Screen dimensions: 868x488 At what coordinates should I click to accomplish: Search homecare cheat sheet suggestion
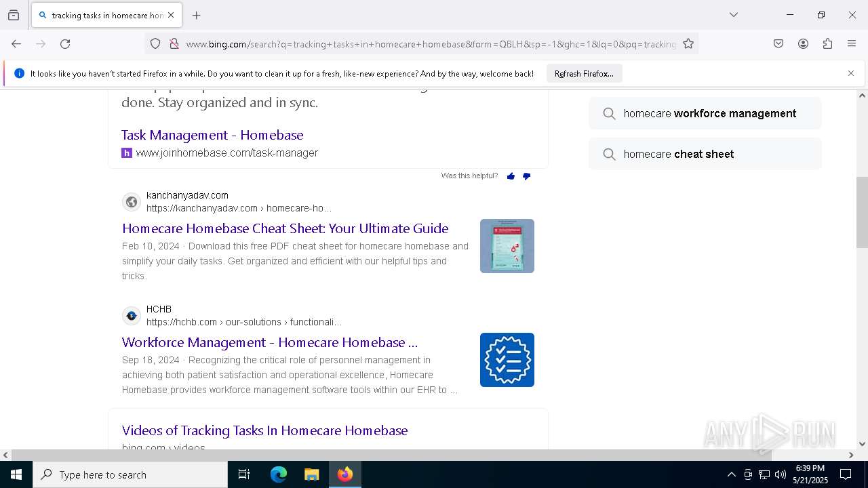[x=705, y=154]
